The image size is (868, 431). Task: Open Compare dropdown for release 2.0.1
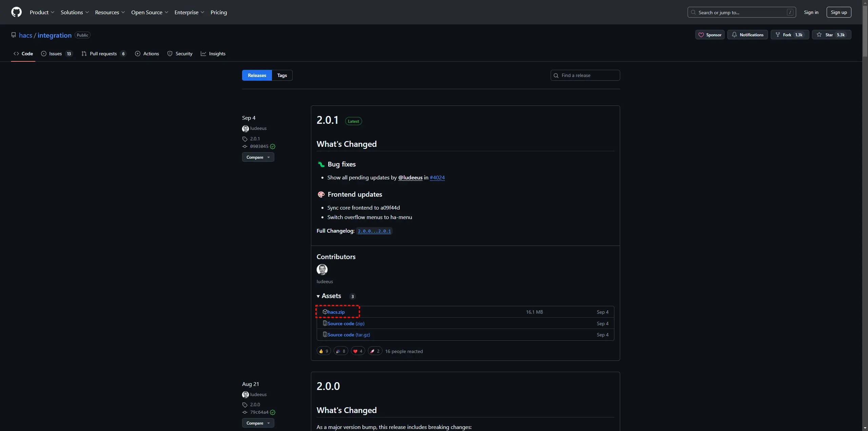point(258,157)
